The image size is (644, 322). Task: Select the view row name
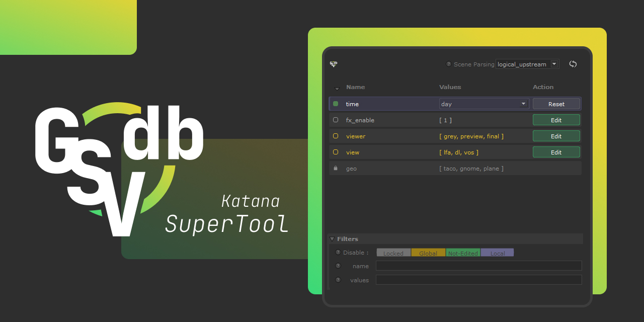tap(353, 152)
